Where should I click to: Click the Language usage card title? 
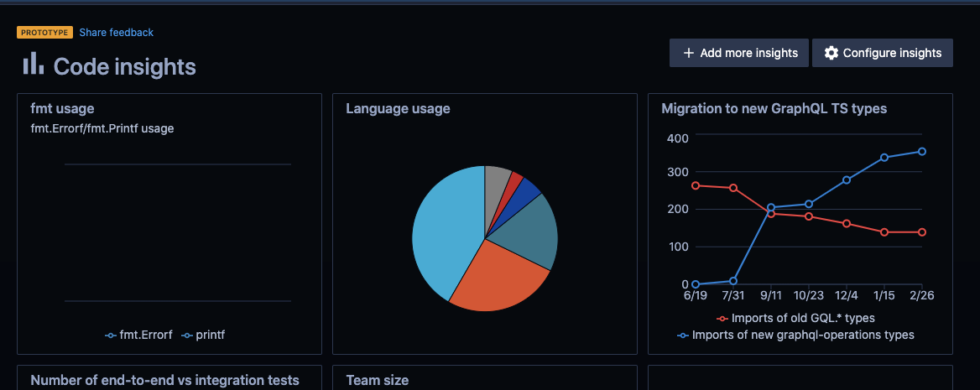click(x=398, y=109)
